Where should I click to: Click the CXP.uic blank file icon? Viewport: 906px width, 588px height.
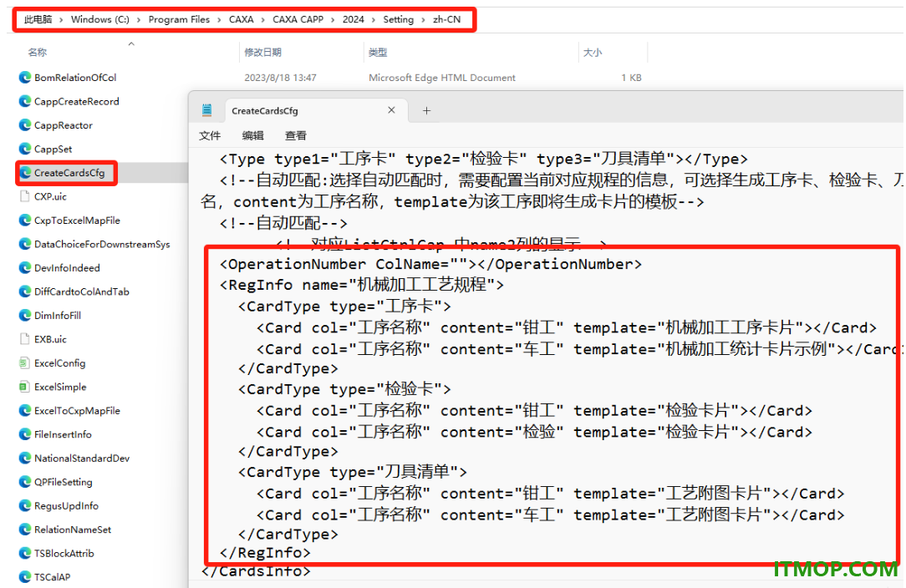coord(25,196)
